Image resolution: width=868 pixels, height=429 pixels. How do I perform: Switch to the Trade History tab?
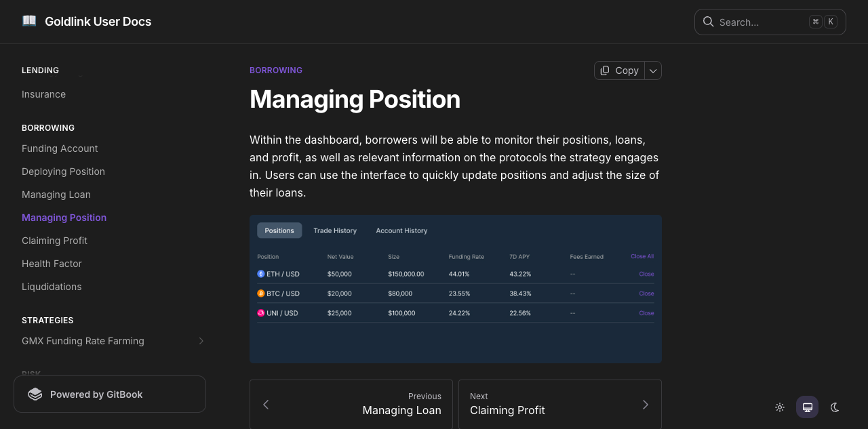335,230
